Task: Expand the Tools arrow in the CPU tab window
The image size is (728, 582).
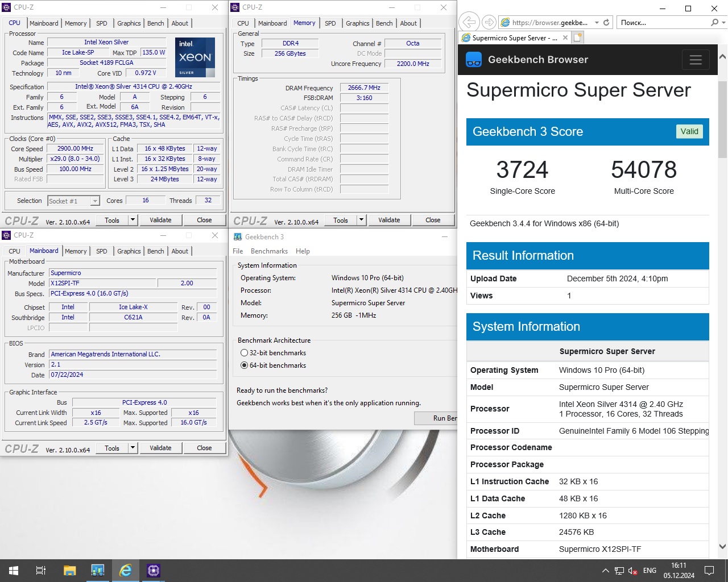Action: [x=133, y=220]
